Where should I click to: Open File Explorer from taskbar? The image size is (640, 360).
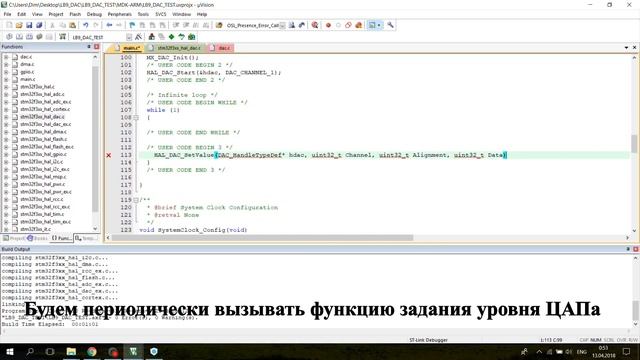(x=71, y=351)
